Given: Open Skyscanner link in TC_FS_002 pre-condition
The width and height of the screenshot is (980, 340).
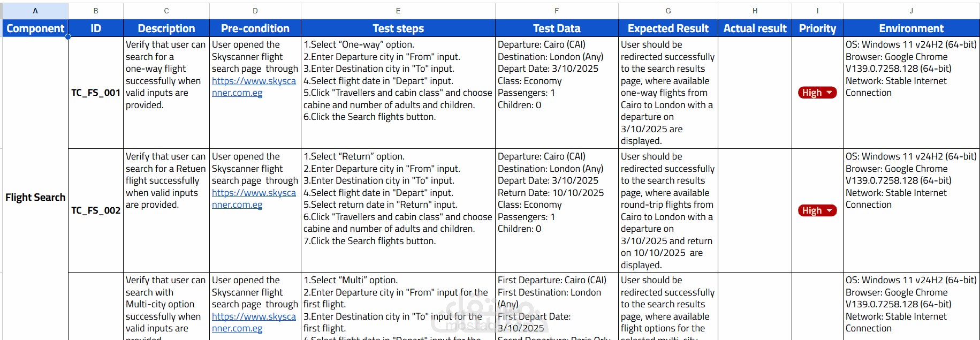Looking at the screenshot, I should click(254, 199).
